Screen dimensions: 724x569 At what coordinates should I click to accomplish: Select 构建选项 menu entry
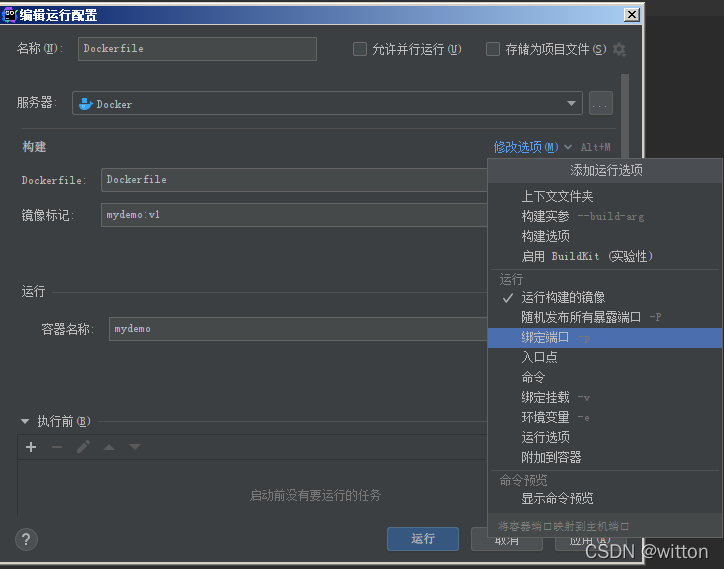pyautogui.click(x=605, y=236)
